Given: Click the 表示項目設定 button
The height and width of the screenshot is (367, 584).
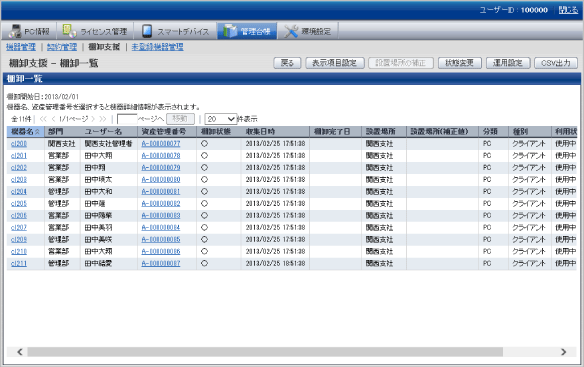Looking at the screenshot, I should click(334, 63).
